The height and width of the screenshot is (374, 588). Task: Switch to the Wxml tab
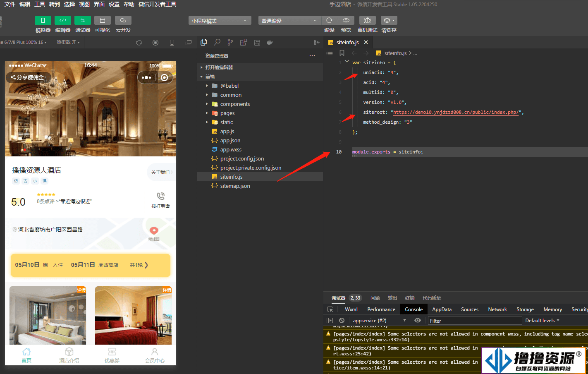click(351, 309)
